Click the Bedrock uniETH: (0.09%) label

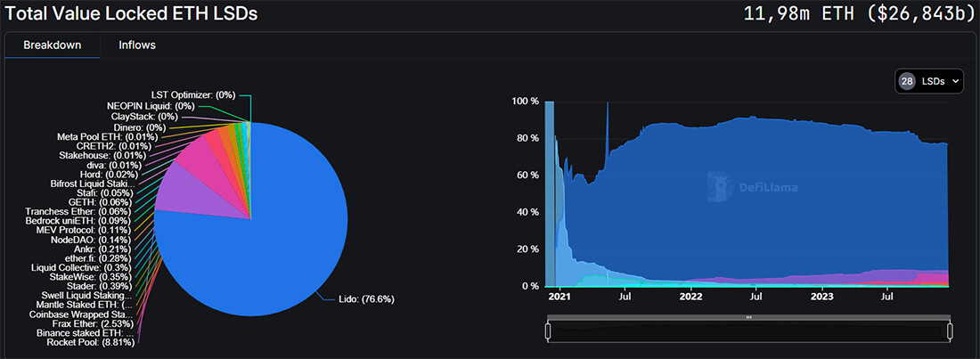pyautogui.click(x=78, y=221)
